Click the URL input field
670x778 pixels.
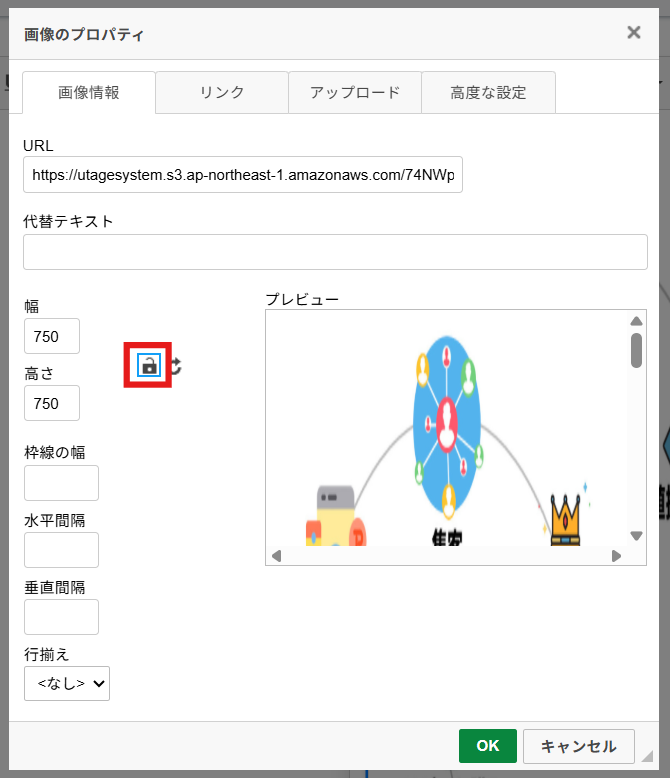coord(243,175)
